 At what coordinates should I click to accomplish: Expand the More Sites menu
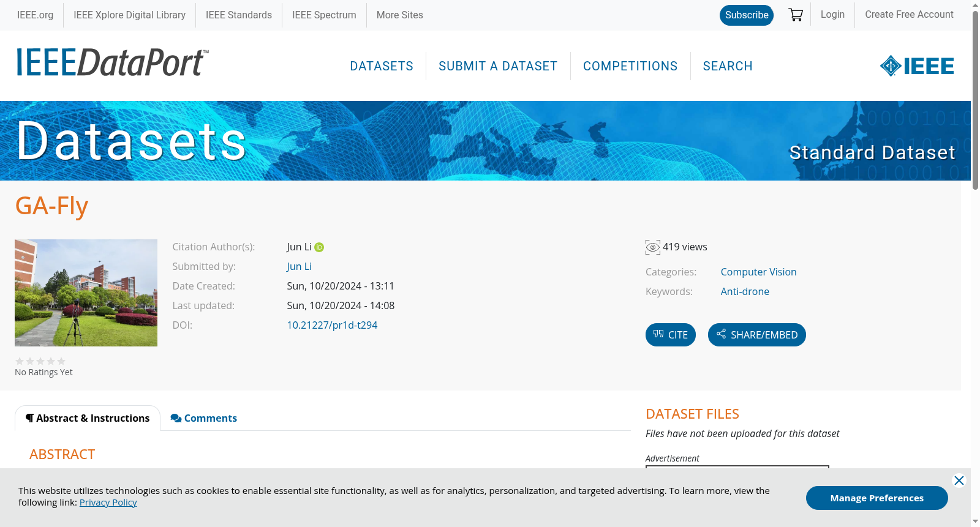point(400,15)
